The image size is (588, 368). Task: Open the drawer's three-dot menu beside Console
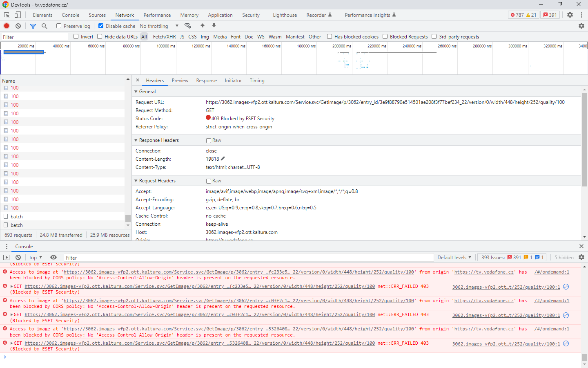click(7, 246)
